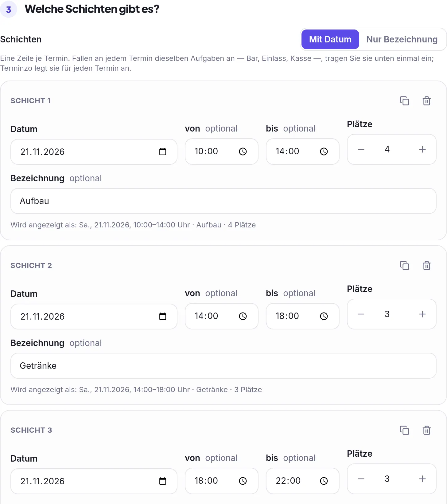Click the preview text ending in 'Getränke · 3 Plätze'

136,390
